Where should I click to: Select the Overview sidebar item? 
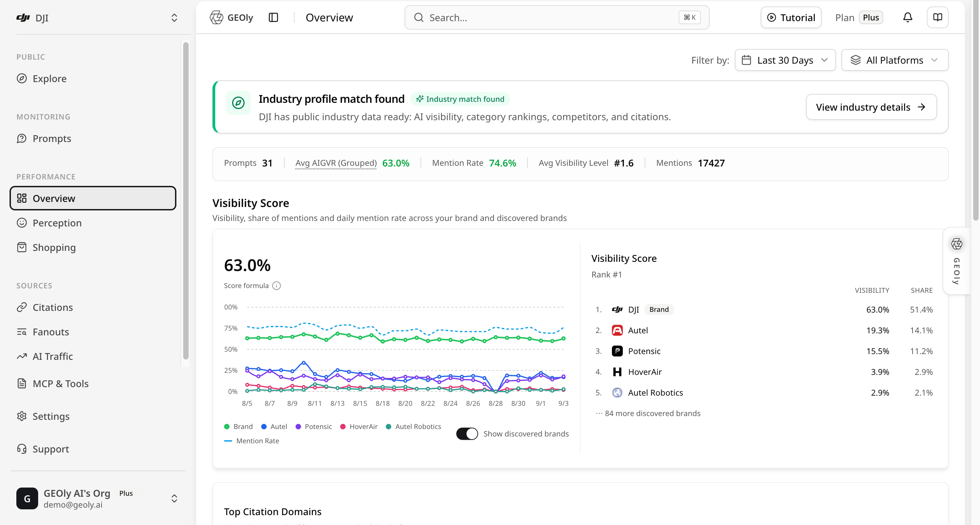click(x=93, y=198)
